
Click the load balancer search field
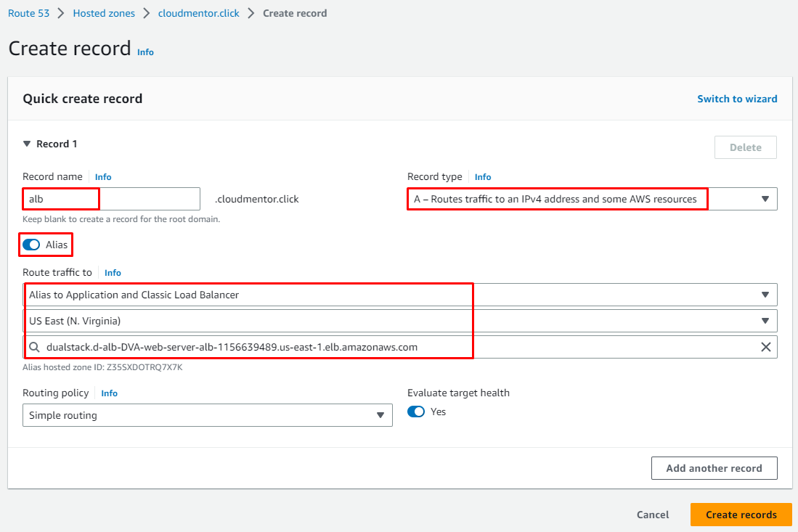pyautogui.click(x=399, y=347)
